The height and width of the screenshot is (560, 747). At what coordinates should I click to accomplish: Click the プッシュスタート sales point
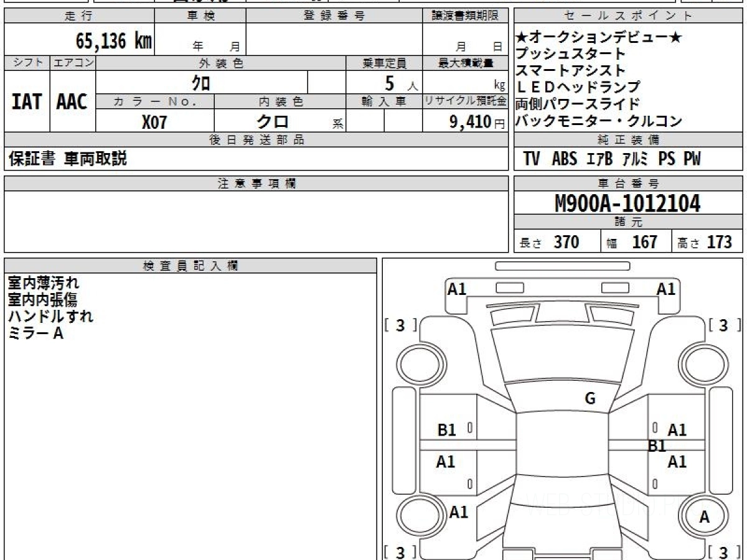[570, 54]
